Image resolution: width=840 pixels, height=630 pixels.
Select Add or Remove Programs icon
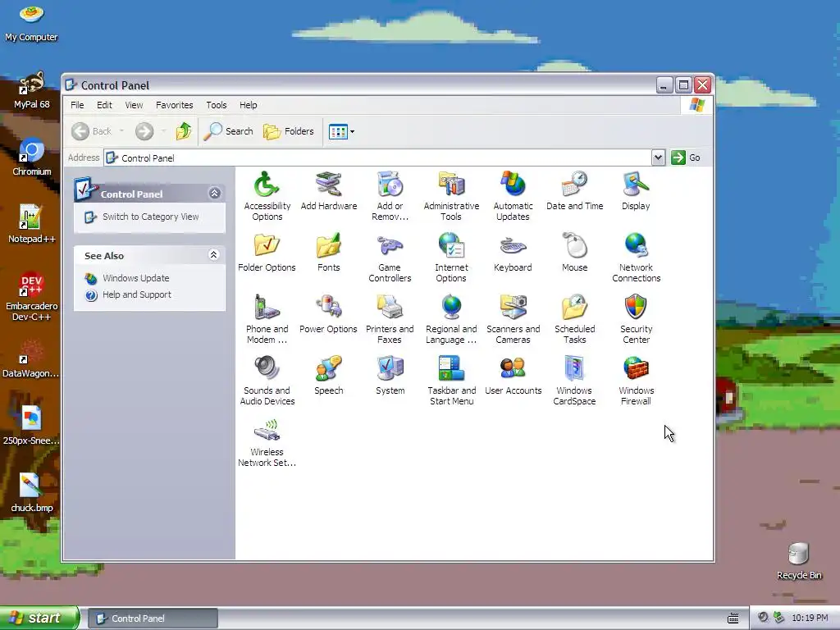(390, 185)
